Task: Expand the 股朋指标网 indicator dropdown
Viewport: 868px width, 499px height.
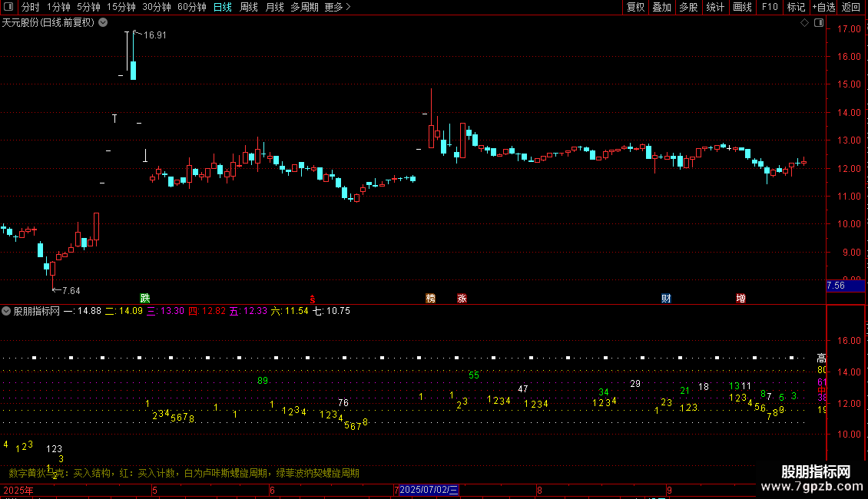Action: click(6, 311)
